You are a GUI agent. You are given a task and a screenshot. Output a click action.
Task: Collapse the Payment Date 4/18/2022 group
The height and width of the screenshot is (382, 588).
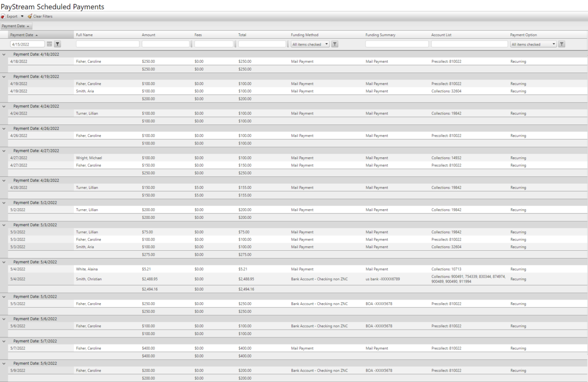click(4, 54)
